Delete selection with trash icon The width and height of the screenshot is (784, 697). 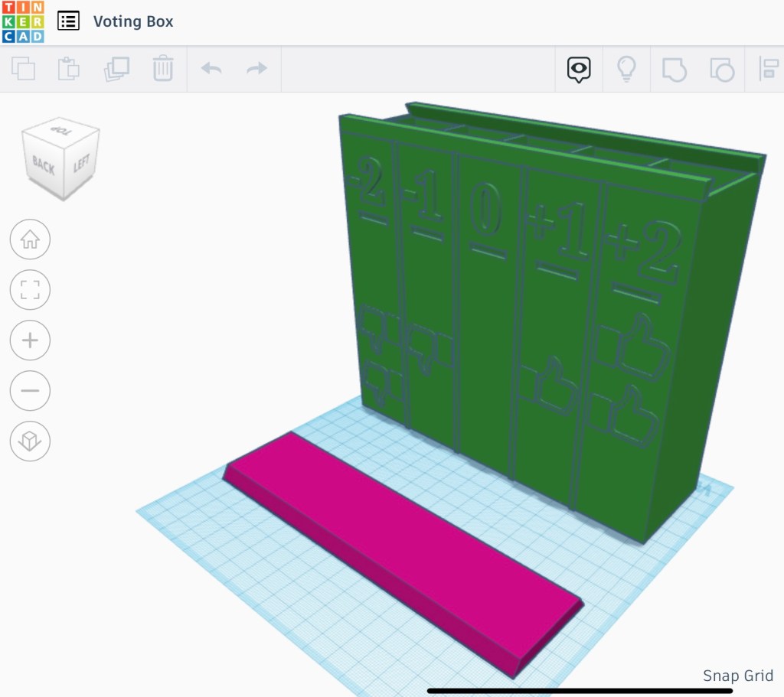pos(162,69)
